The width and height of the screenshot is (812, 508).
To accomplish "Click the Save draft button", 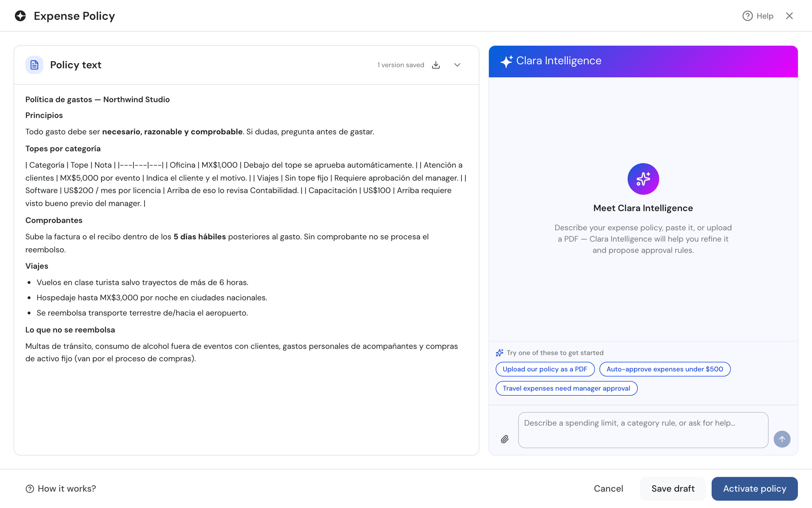I will pos(673,489).
